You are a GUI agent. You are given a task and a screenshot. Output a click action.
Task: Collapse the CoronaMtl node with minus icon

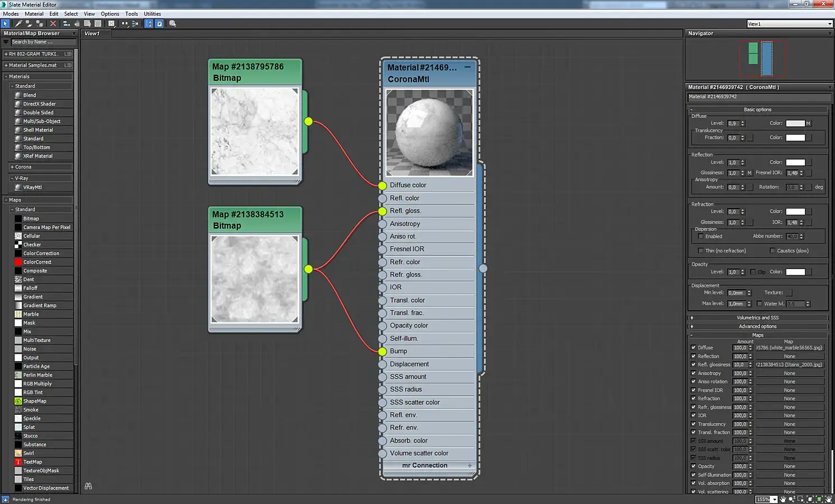coord(467,67)
